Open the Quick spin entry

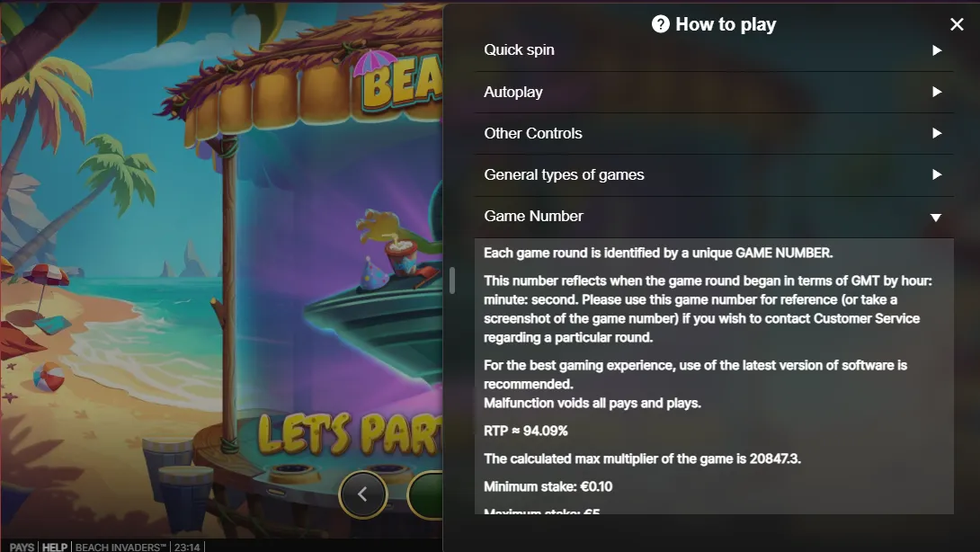pos(714,50)
